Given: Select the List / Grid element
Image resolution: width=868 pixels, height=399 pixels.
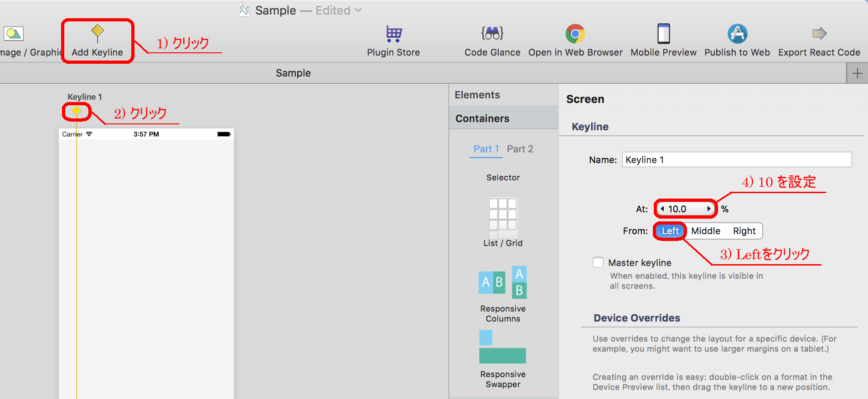Looking at the screenshot, I should pos(503,214).
